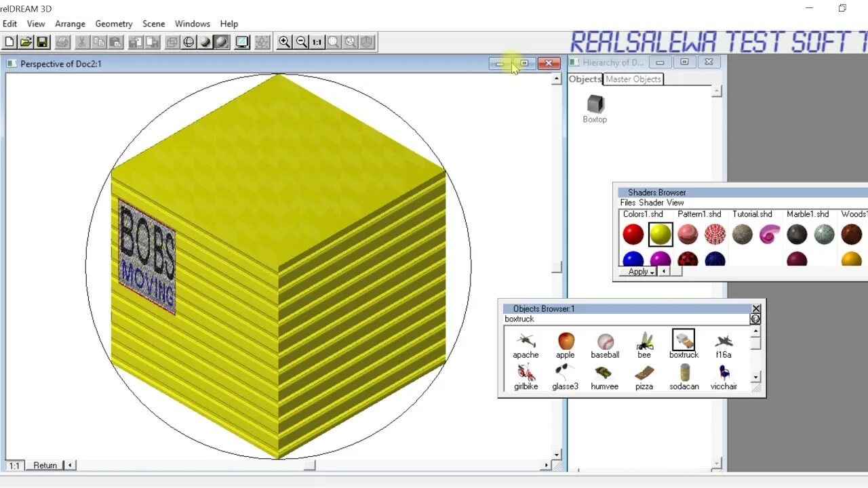Select the glasse3 sunglasses object

[565, 378]
